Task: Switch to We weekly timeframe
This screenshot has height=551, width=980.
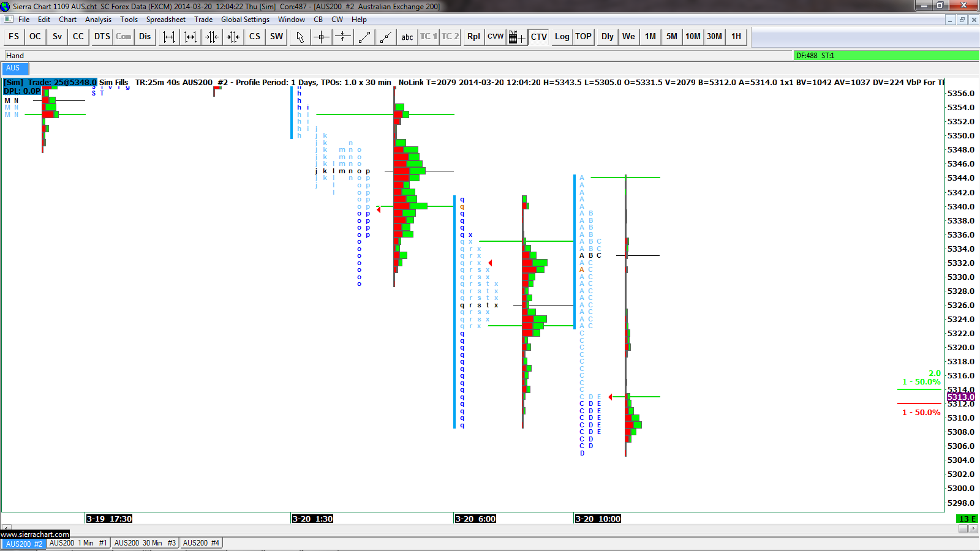Action: coord(628,37)
